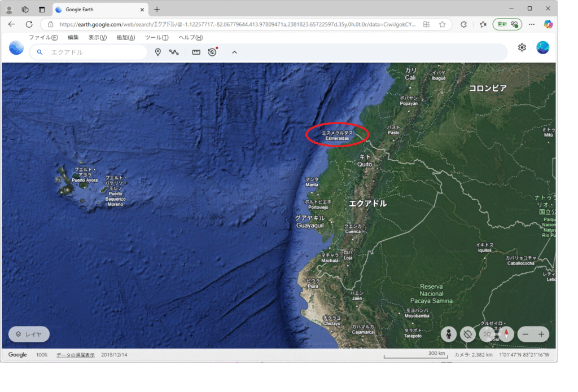Open Google Earth settings gear

click(522, 47)
